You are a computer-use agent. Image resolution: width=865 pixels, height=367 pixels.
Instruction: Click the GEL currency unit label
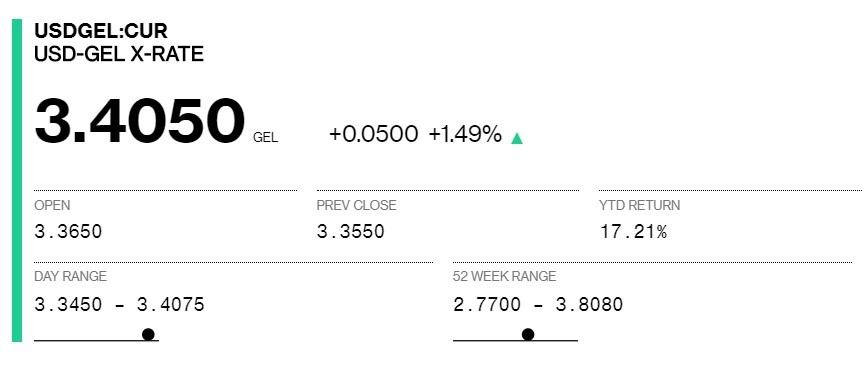click(x=265, y=138)
